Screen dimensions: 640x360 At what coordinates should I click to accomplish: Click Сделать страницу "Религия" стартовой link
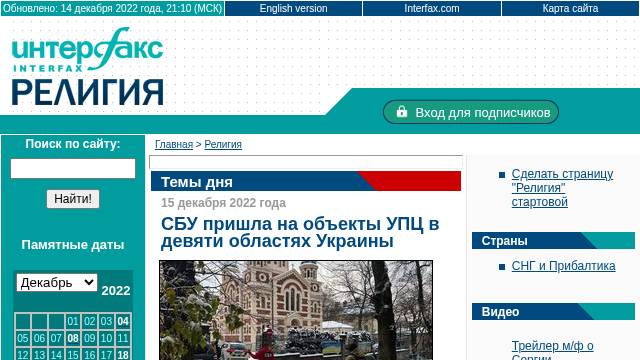pyautogui.click(x=562, y=188)
